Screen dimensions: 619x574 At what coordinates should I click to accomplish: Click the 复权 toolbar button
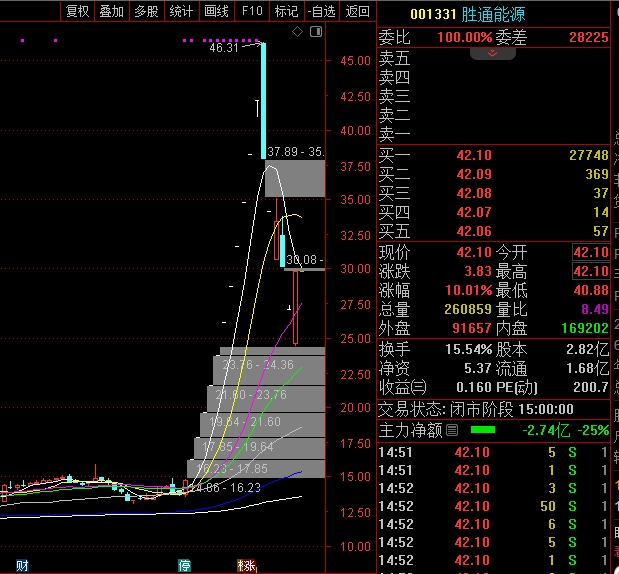77,11
